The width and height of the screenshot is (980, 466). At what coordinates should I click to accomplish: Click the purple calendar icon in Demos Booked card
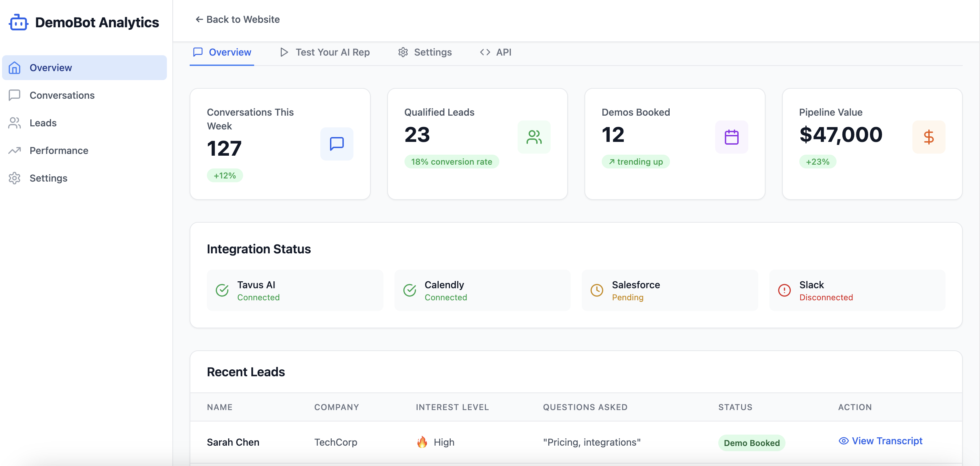(x=731, y=137)
